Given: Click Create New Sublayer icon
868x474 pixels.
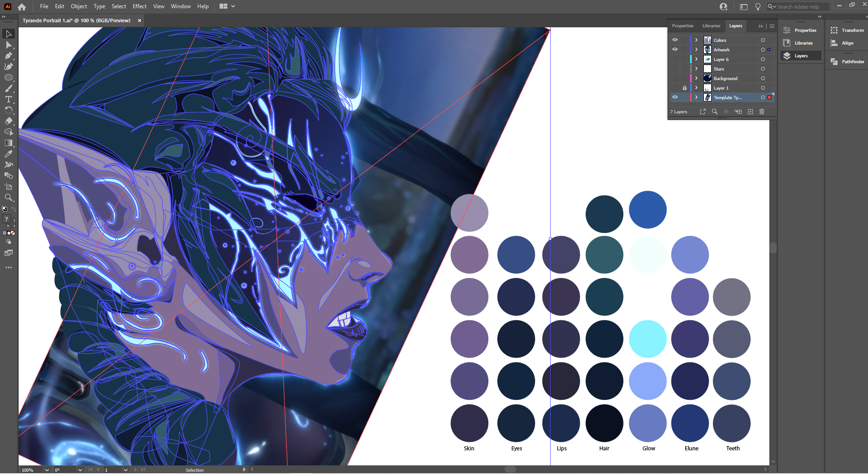Looking at the screenshot, I should click(738, 111).
